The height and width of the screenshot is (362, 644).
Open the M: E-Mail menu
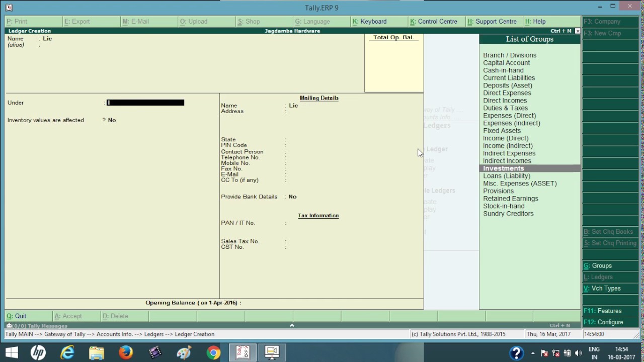point(149,22)
